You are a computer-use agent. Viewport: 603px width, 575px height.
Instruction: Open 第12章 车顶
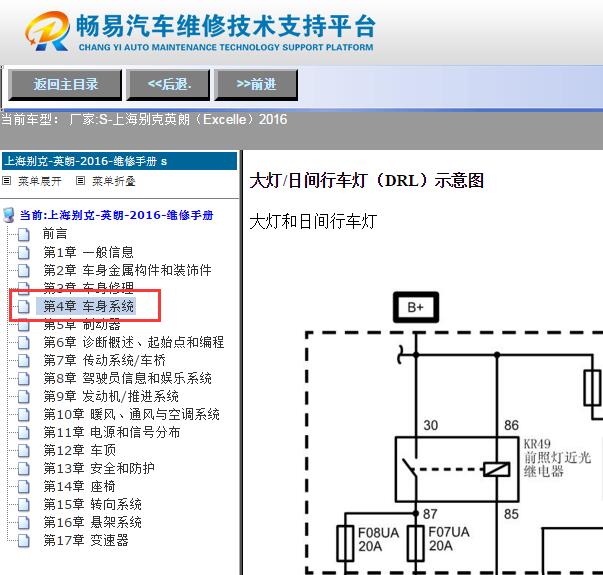point(80,450)
